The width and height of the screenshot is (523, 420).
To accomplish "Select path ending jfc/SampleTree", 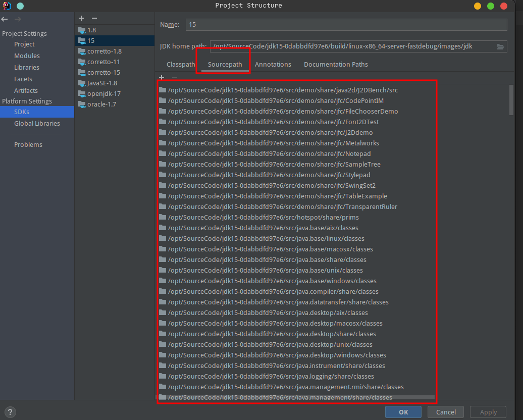I will coord(274,165).
